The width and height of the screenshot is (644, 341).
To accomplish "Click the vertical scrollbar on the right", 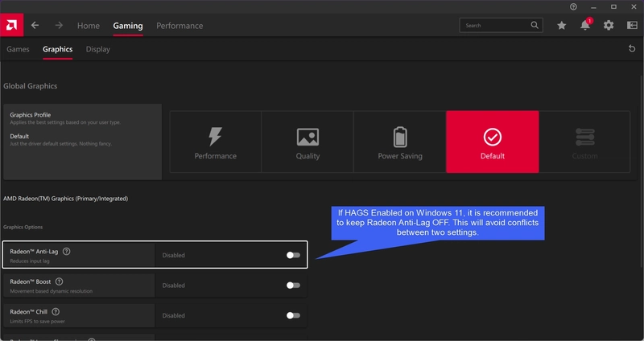I will [641, 171].
